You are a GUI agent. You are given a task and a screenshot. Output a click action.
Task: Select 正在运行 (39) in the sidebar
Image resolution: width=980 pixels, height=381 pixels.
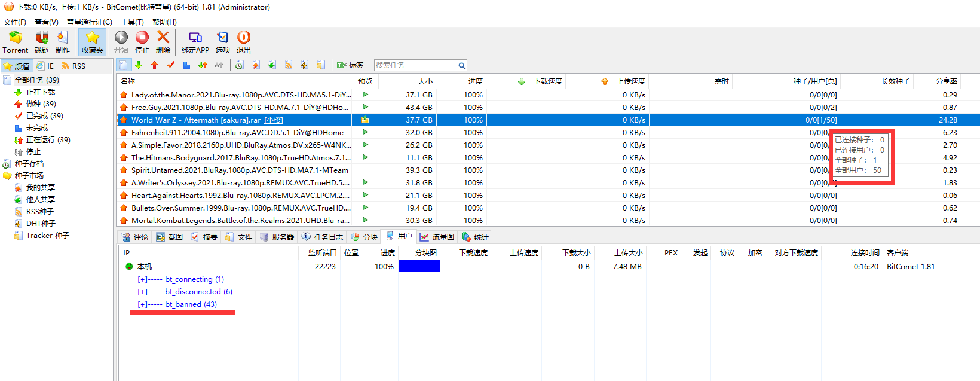click(48, 140)
